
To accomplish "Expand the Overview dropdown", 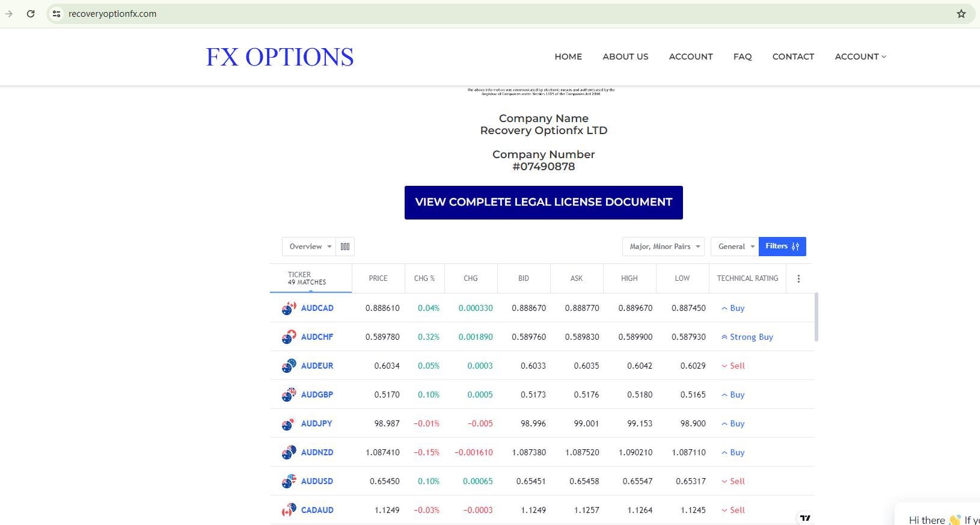I will pyautogui.click(x=310, y=247).
